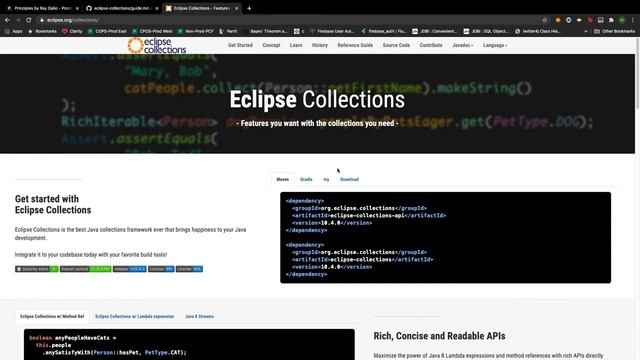Screen dimensions: 640x360
Task: Switch to the Gradle tab
Action: pos(306,179)
